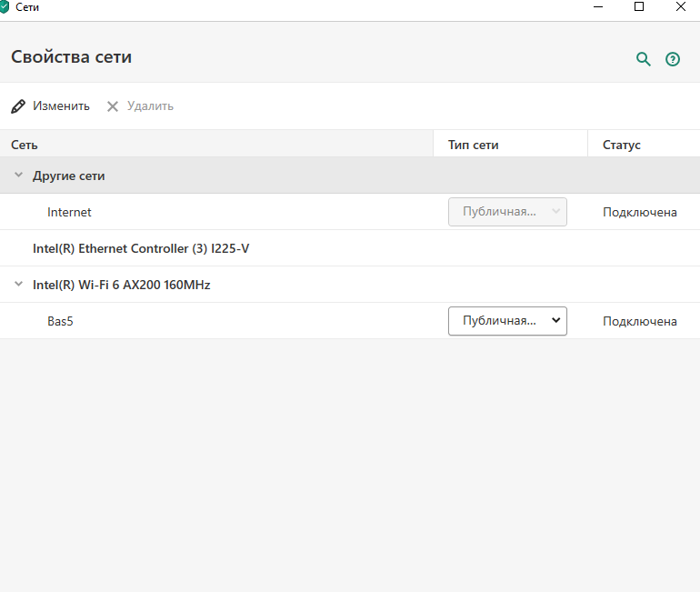This screenshot has height=592, width=700.
Task: Open network type dropdown for Internet
Action: pos(507,212)
